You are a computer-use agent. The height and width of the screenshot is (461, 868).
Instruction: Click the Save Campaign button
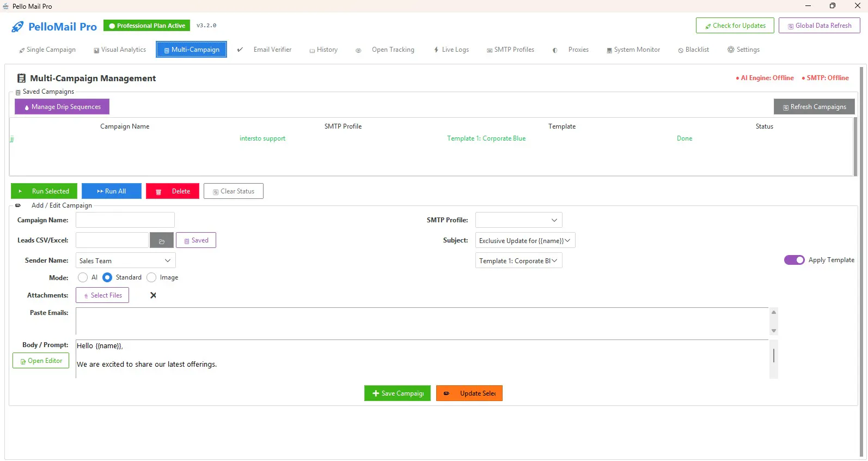click(398, 393)
